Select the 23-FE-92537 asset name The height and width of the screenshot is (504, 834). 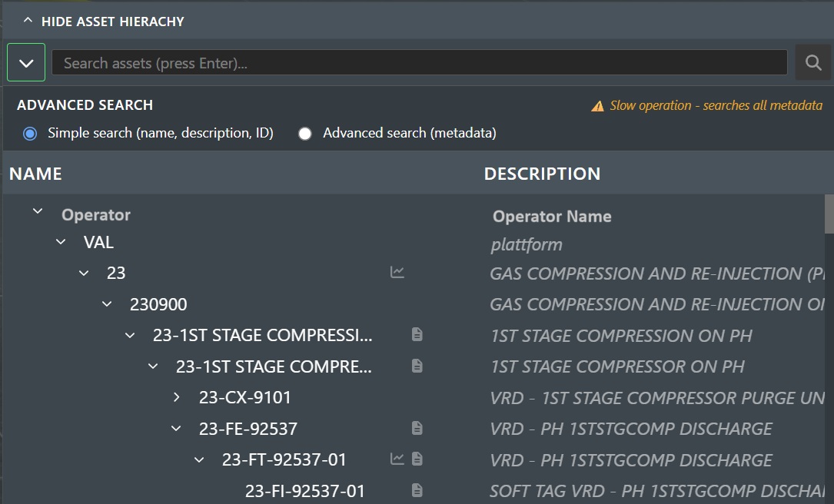click(248, 429)
